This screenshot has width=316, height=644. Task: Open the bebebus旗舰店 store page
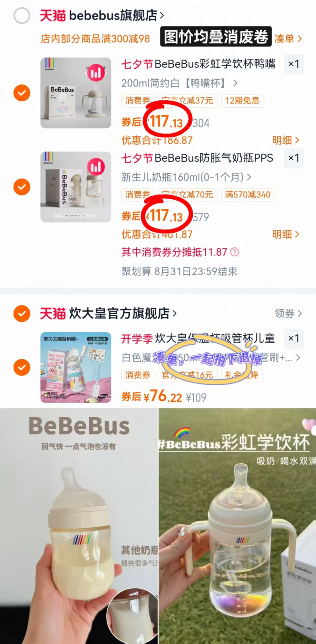(116, 16)
